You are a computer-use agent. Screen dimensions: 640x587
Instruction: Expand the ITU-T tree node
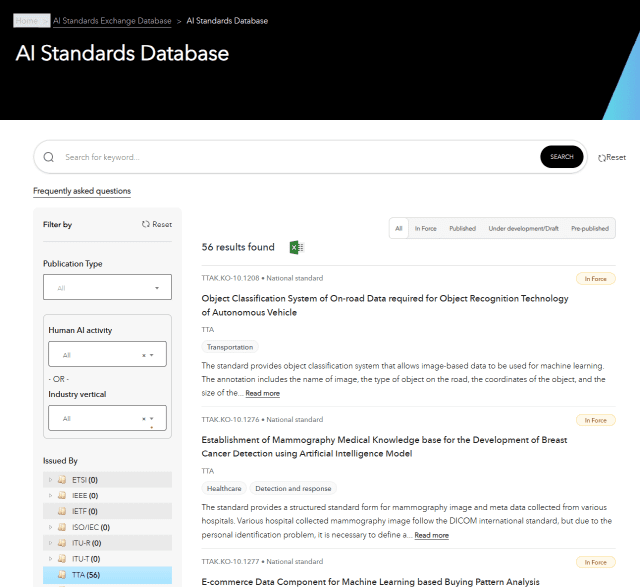pyautogui.click(x=50, y=559)
